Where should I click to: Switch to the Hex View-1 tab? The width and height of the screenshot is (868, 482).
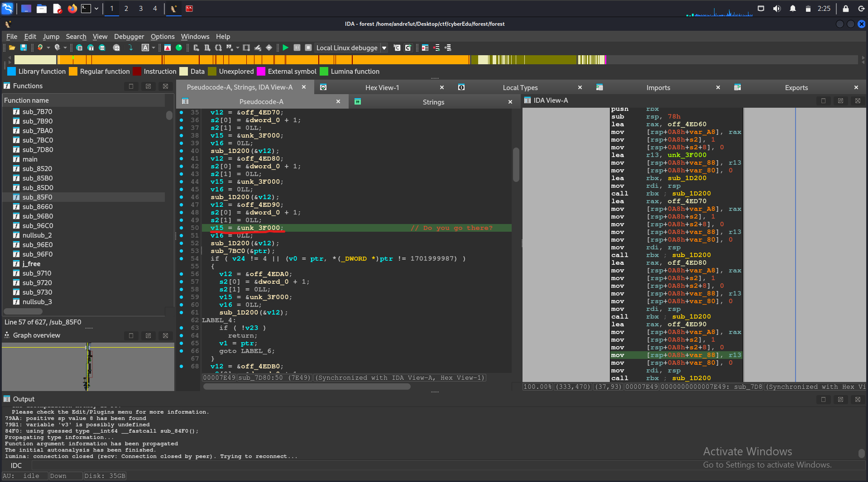pos(382,88)
